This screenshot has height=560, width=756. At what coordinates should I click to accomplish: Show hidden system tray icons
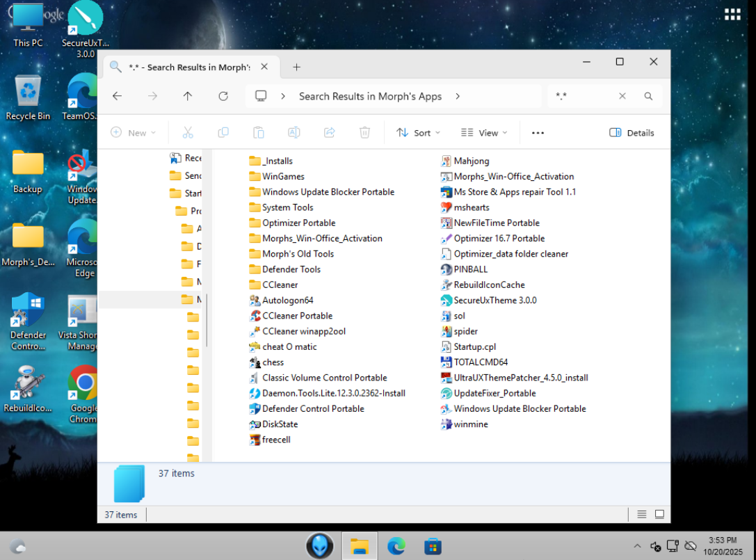(637, 546)
